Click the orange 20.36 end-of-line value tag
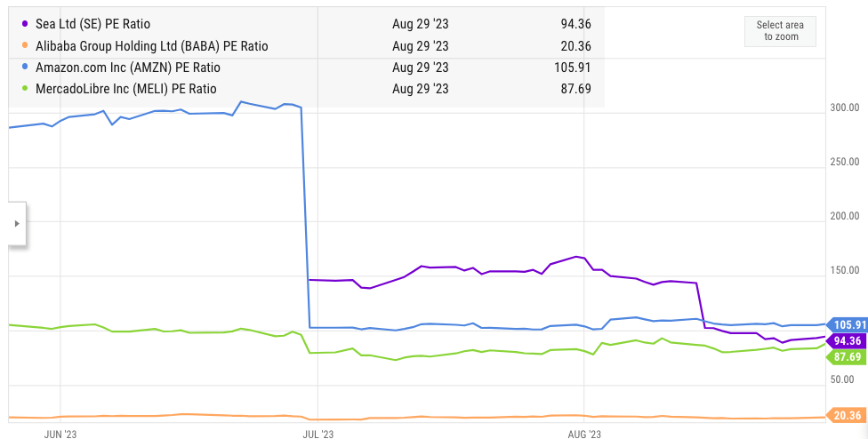Screen dimensions: 868x439 (846, 415)
